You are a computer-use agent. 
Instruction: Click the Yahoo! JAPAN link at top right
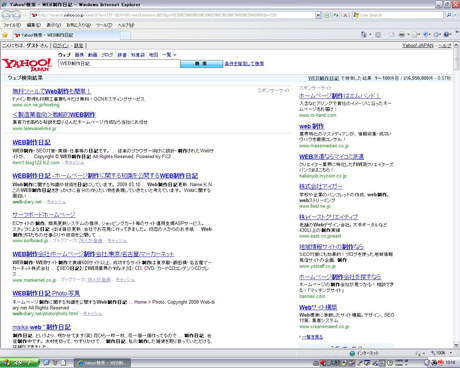[x=418, y=46]
